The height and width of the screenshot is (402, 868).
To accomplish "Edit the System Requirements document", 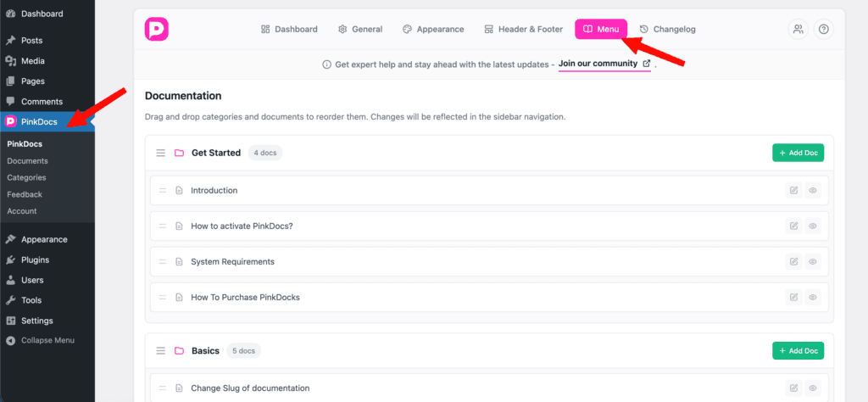I will (x=793, y=262).
